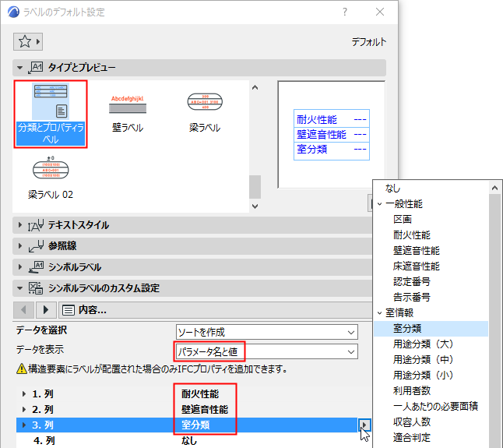
Task: Go to previous settings page arrow
Action: (x=23, y=309)
